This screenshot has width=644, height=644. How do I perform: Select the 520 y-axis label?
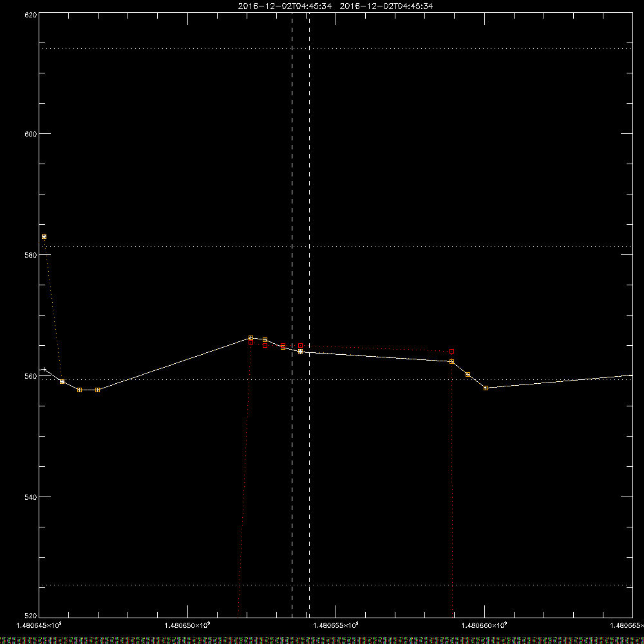click(31, 616)
